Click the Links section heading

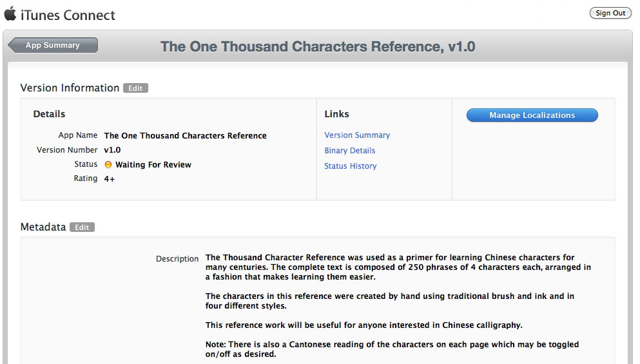[x=336, y=114]
